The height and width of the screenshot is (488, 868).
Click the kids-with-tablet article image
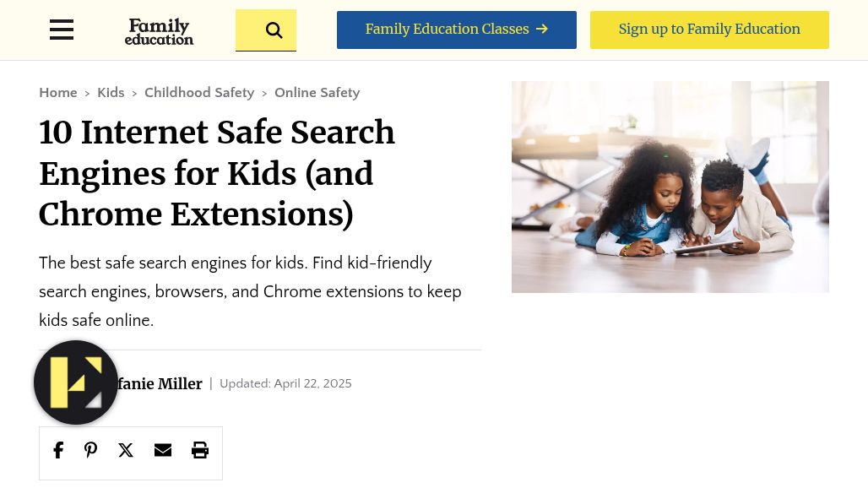coord(670,187)
